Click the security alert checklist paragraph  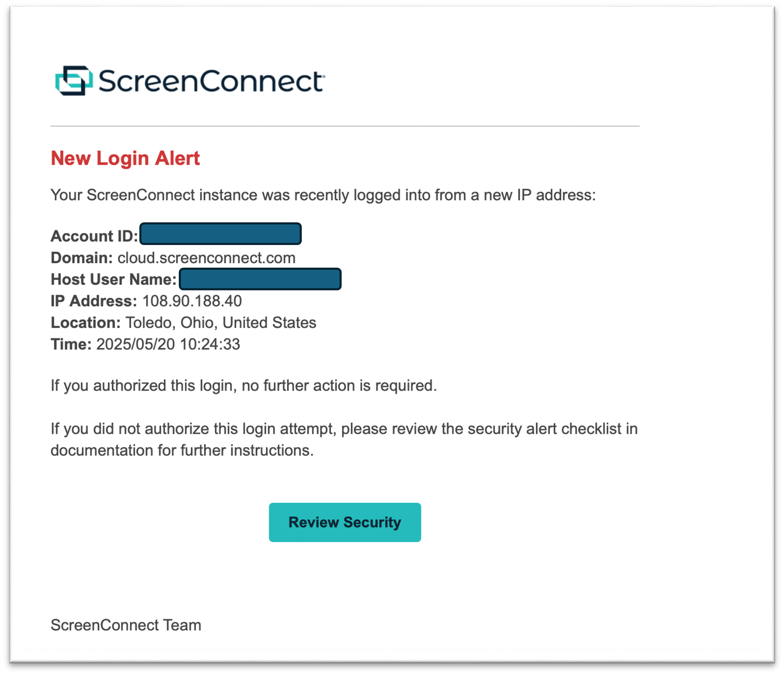[344, 439]
